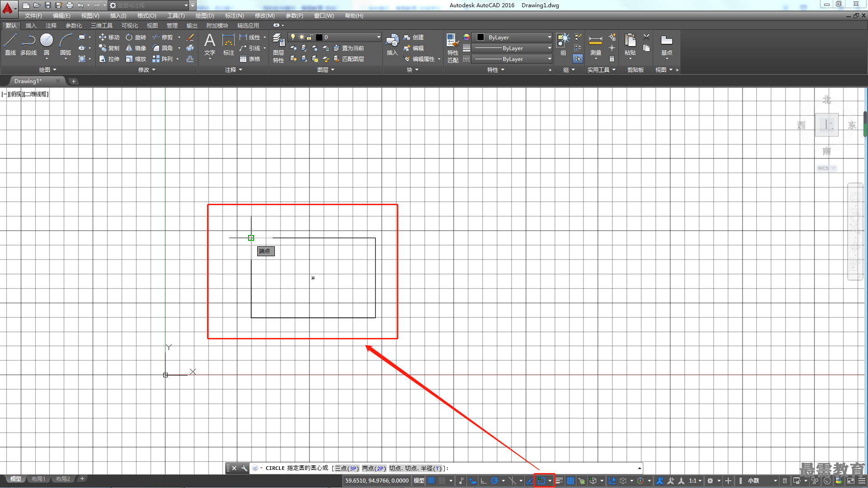Toggle polar tracking in status bar
The width and height of the screenshot is (868, 488).
point(495,481)
